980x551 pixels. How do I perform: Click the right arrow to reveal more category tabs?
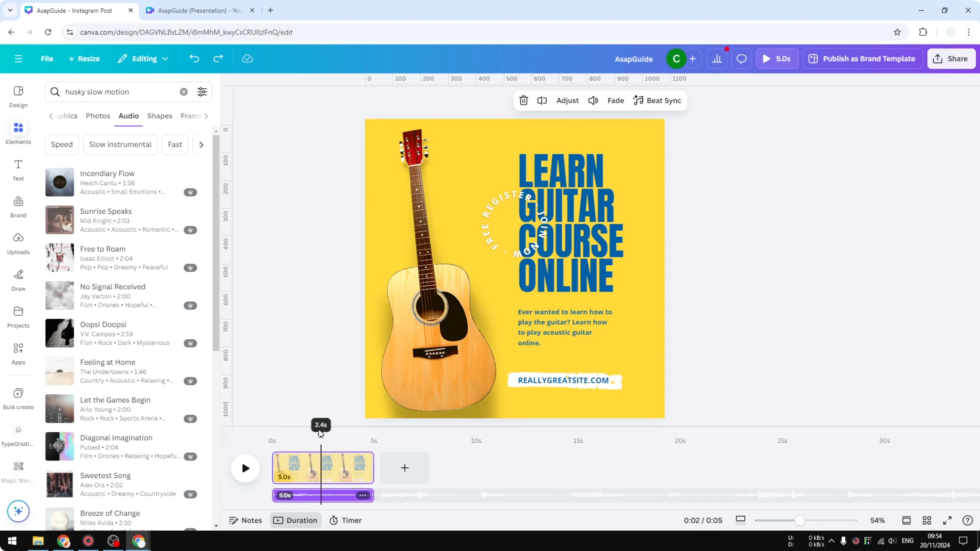207,116
